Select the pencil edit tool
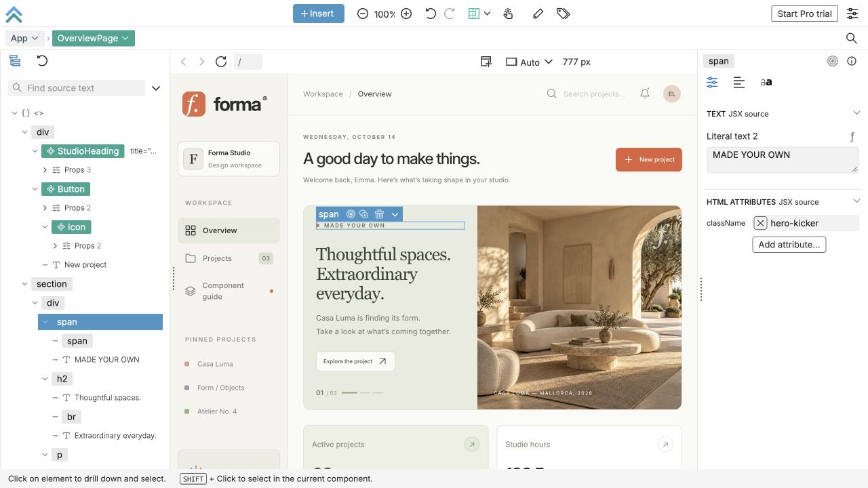The width and height of the screenshot is (868, 488). pyautogui.click(x=538, y=14)
